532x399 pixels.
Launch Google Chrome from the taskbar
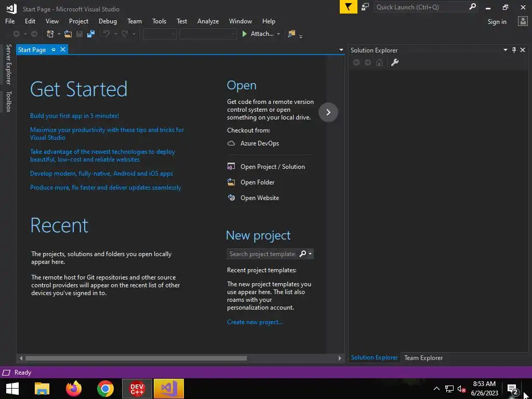[105, 389]
